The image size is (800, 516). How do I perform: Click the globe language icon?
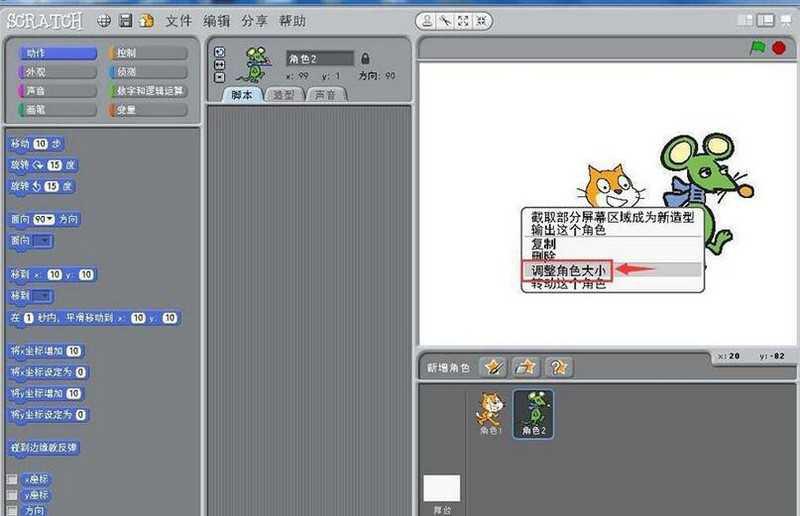(105, 20)
